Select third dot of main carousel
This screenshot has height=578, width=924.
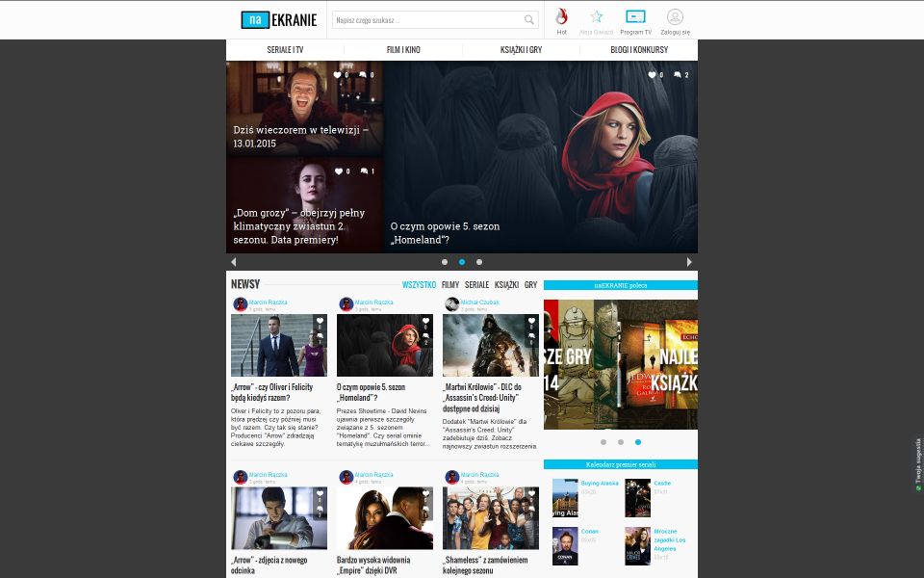point(479,262)
